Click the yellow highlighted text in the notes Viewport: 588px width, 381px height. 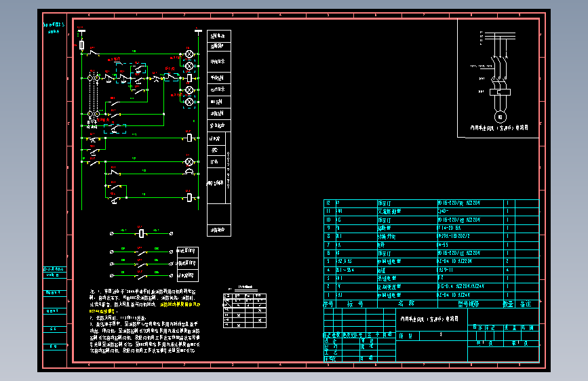pos(144,308)
